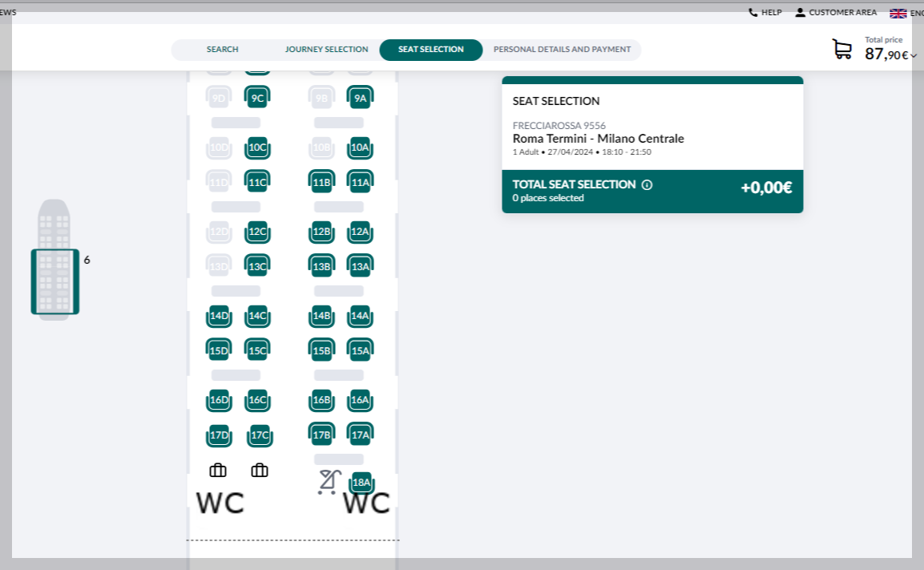
Task: Click unavailable seat 12D
Action: 219,232
